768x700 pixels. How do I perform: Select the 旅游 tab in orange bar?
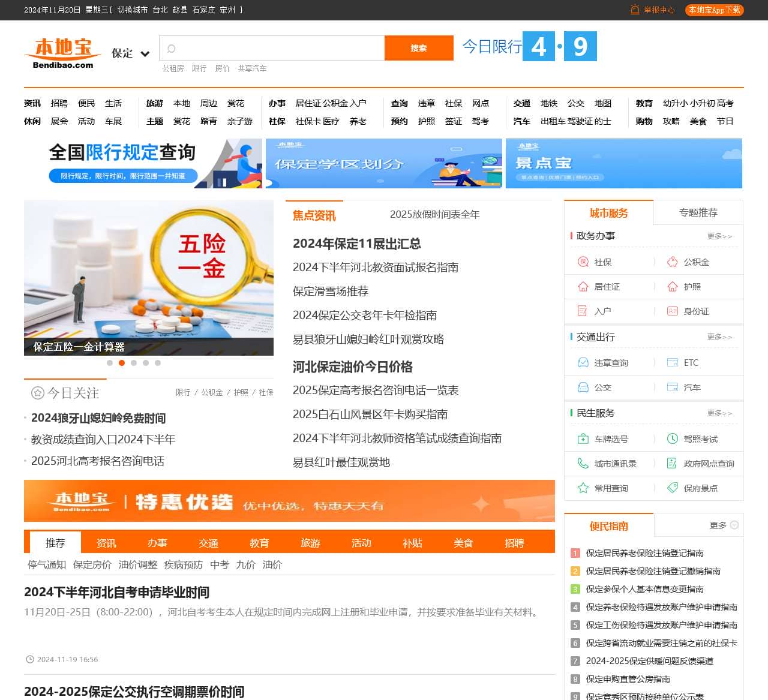(x=310, y=543)
